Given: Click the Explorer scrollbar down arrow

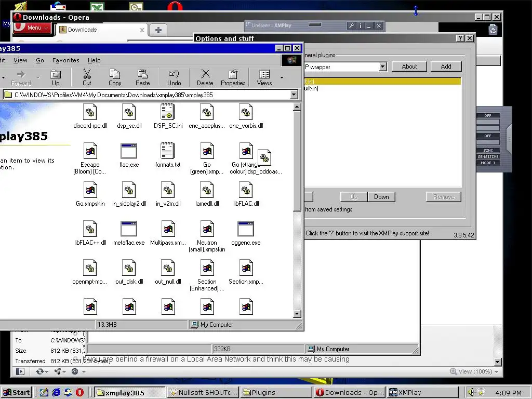Looking at the screenshot, I should click(x=297, y=314).
